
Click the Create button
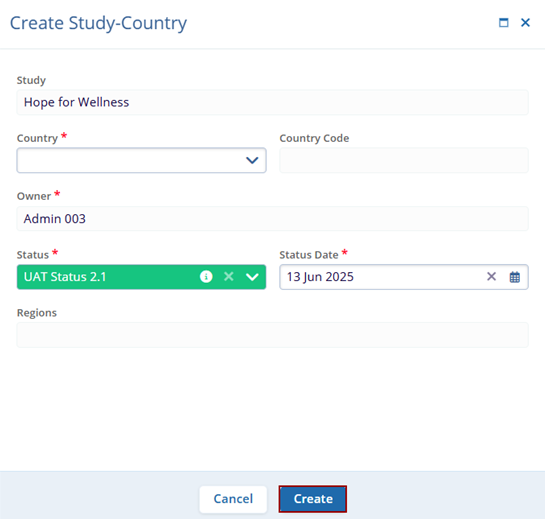click(313, 499)
